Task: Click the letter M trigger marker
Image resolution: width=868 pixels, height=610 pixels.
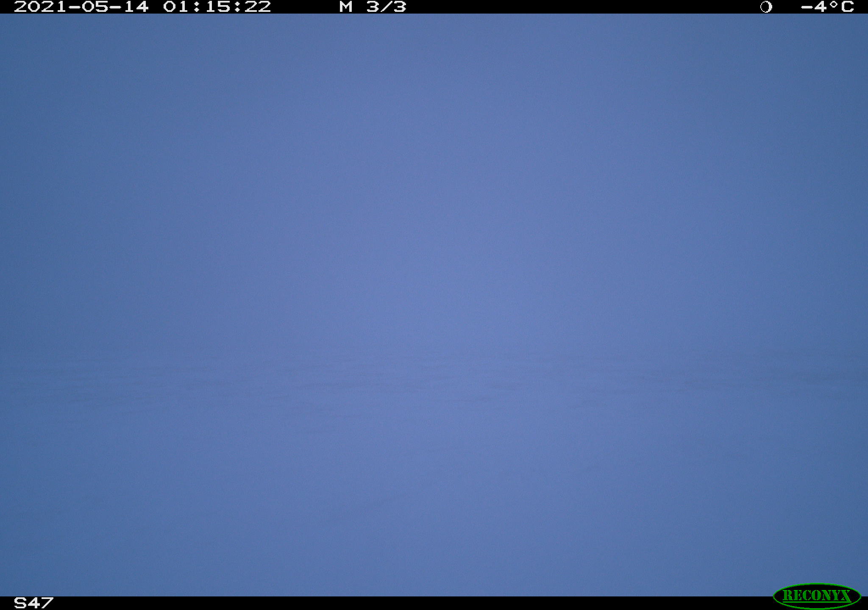Action: pyautogui.click(x=346, y=7)
